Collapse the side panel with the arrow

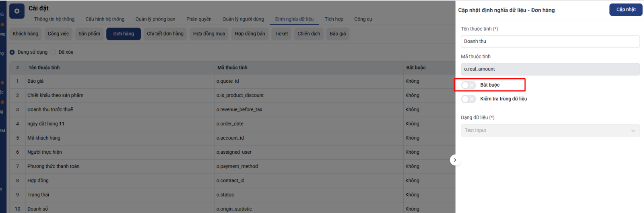455,160
